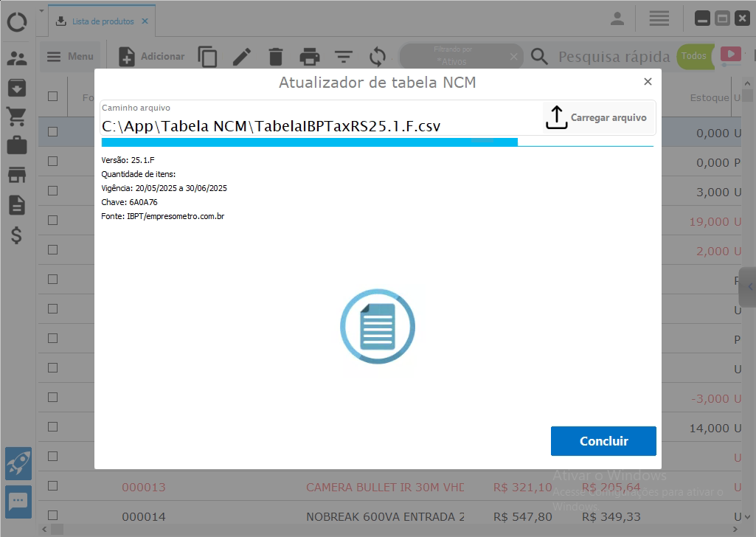Click the copy/duplicate icon in toolbar
The image size is (756, 537).
pyautogui.click(x=207, y=57)
